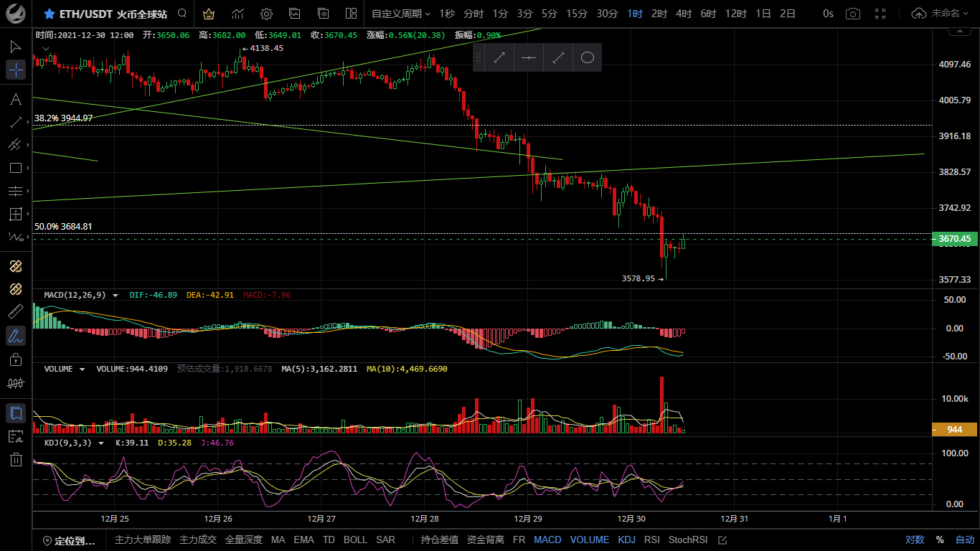
Task: Toggle fullscreen with the shrink-arrows icon
Action: tap(880, 14)
